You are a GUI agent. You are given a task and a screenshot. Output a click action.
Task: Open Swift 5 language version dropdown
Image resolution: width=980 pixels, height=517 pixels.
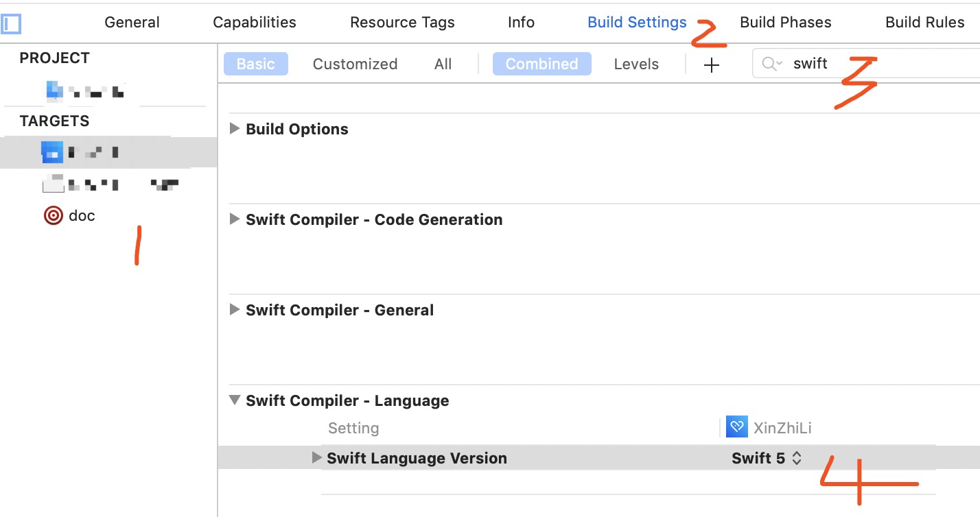coord(766,458)
